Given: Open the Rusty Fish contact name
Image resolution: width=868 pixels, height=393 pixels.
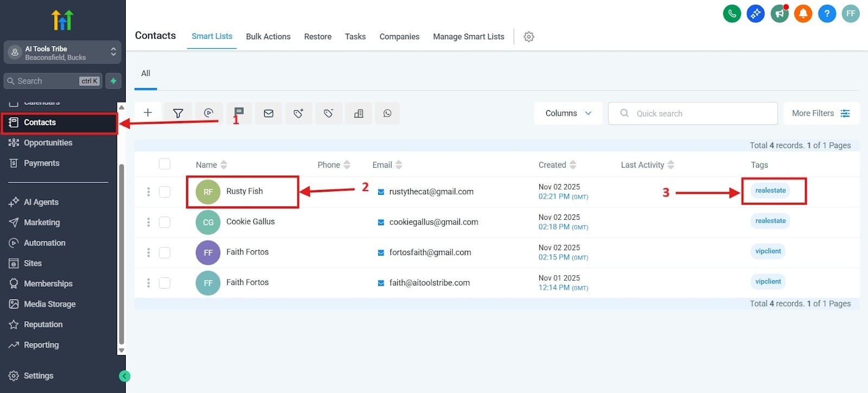Looking at the screenshot, I should 244,191.
